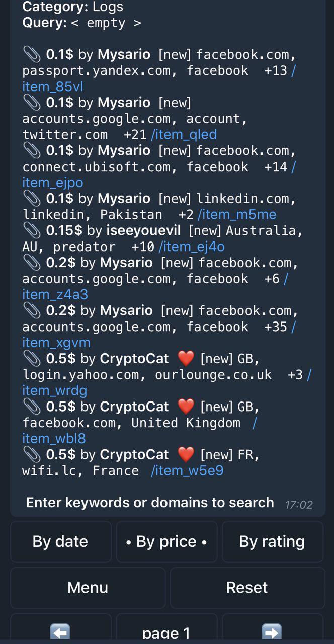
Task: Open the /item_w5e9 France item link
Action: (187, 471)
